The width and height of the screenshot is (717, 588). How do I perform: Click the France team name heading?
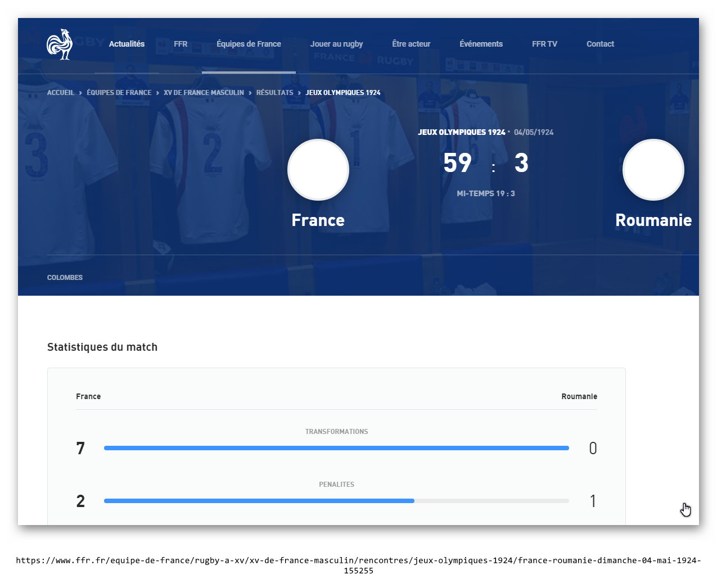point(318,220)
